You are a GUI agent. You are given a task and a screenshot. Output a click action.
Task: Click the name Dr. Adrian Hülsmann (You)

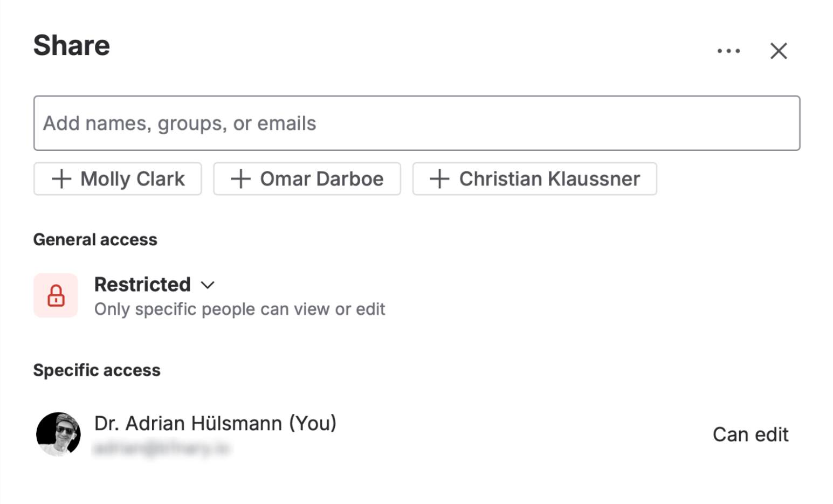click(215, 424)
